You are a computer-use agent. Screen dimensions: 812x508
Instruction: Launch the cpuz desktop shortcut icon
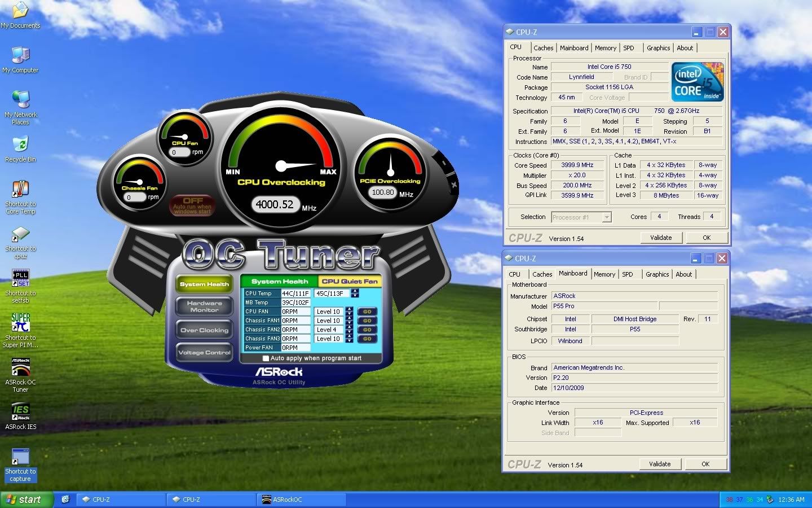point(20,242)
